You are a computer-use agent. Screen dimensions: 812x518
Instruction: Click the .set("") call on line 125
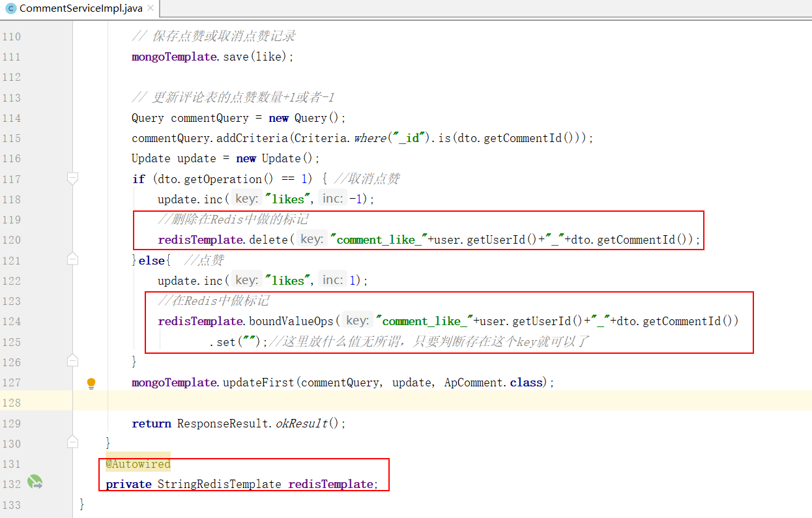[239, 341]
